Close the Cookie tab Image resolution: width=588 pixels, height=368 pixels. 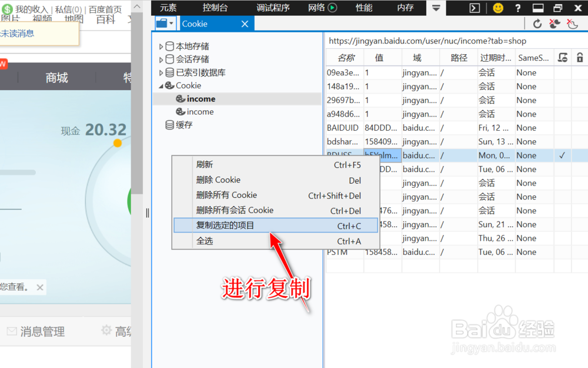[245, 24]
